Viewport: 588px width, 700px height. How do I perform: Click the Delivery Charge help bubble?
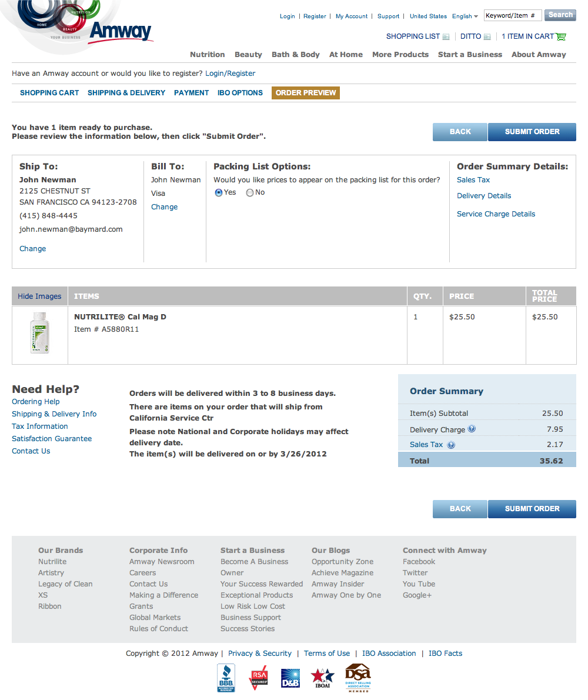click(x=472, y=429)
